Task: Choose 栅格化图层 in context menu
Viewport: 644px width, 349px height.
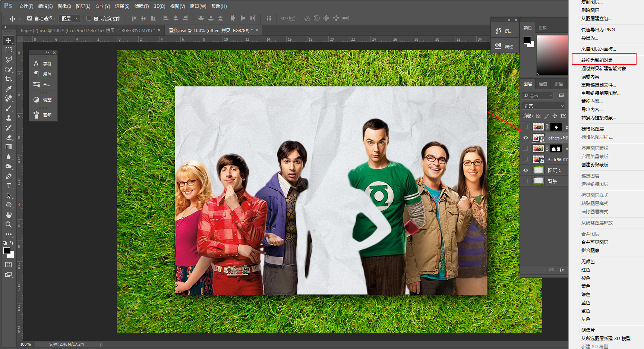Action: (x=593, y=129)
